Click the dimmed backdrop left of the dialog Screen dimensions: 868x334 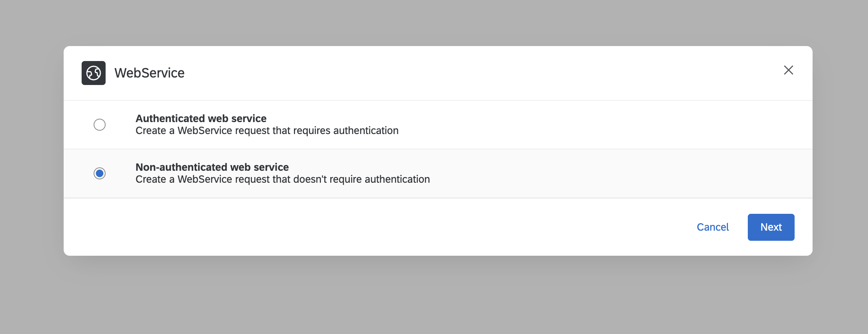point(32,150)
